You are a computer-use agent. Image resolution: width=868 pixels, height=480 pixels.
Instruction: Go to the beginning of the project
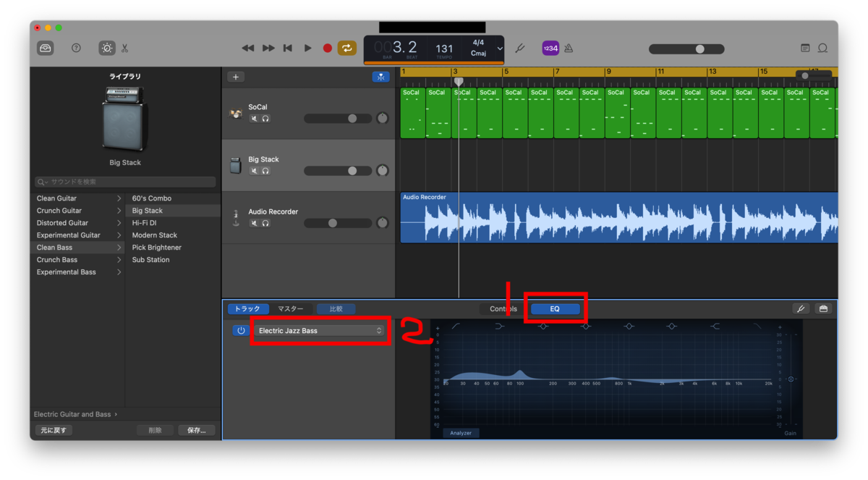(288, 48)
